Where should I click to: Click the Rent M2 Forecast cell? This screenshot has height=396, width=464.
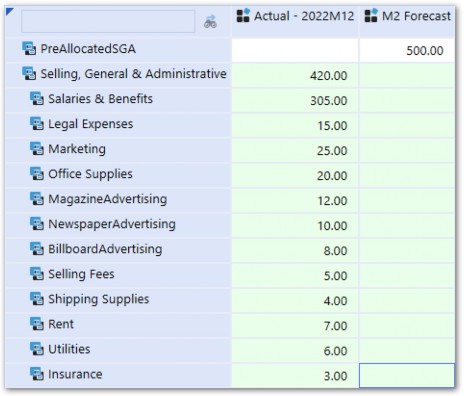[x=407, y=325]
